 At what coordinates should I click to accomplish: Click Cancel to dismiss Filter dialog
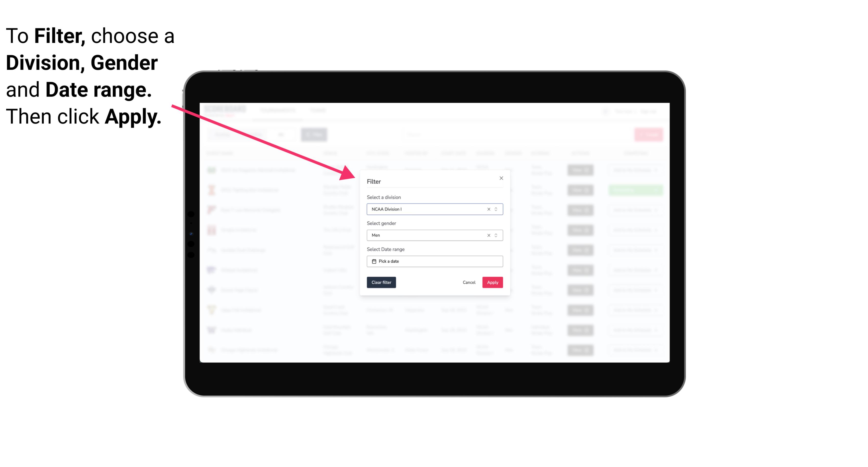point(469,283)
